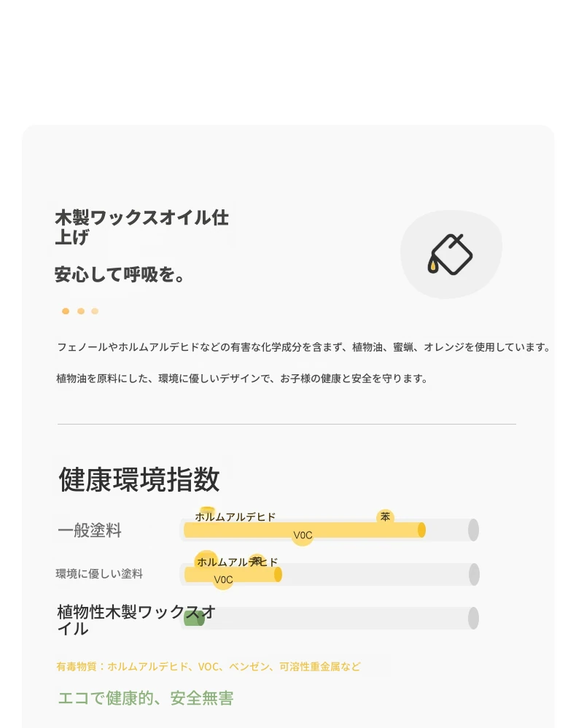This screenshot has height=728, width=576.
Task: Click the VOC bubble under the 一般塗料 bar
Action: pyautogui.click(x=303, y=535)
